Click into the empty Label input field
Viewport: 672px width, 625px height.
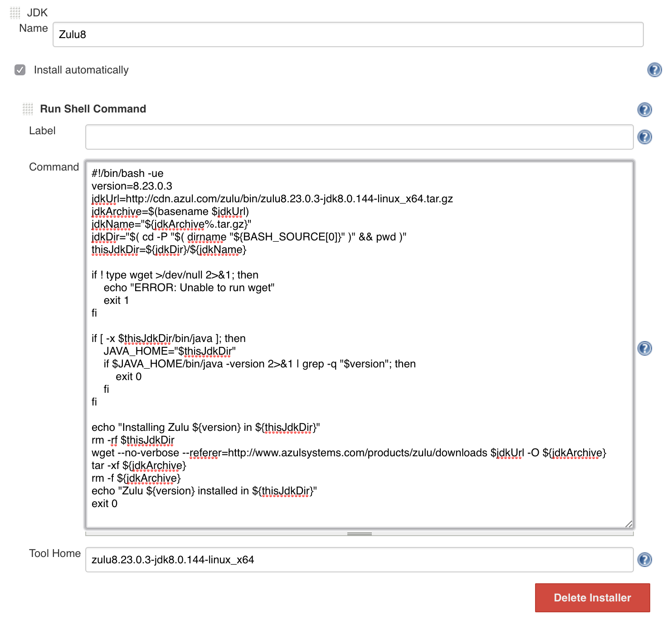tap(359, 137)
